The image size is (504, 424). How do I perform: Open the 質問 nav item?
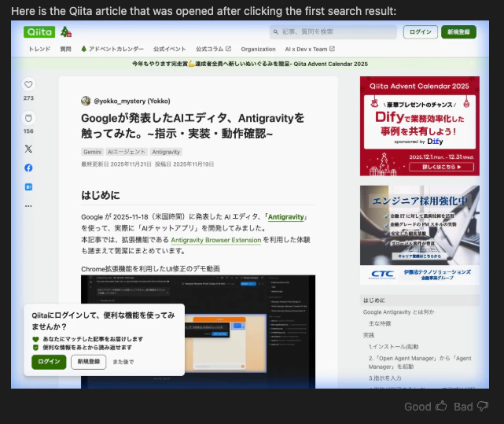point(65,49)
